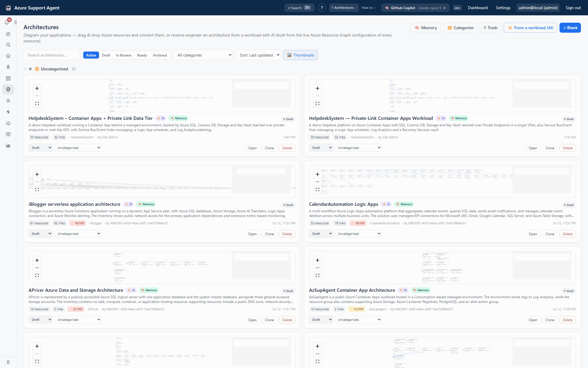This screenshot has width=588, height=368.
Task: Click the Search architectures input field
Action: coord(52,55)
